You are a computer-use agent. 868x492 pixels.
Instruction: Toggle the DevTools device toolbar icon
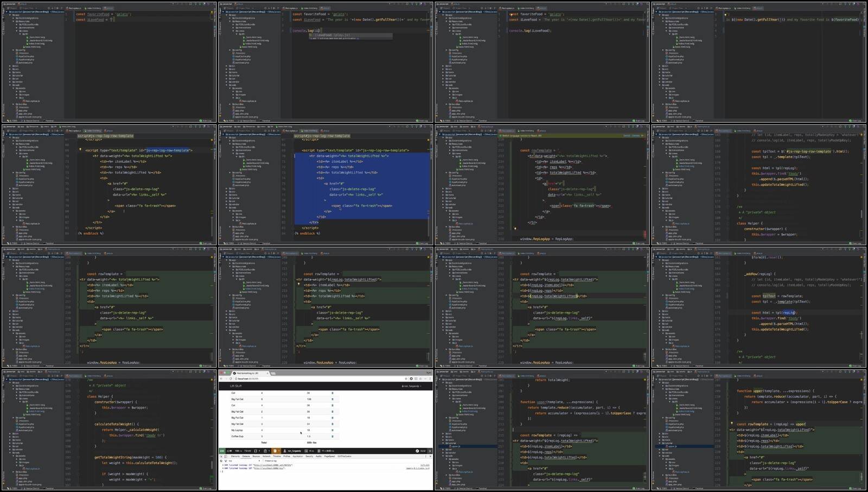click(226, 456)
